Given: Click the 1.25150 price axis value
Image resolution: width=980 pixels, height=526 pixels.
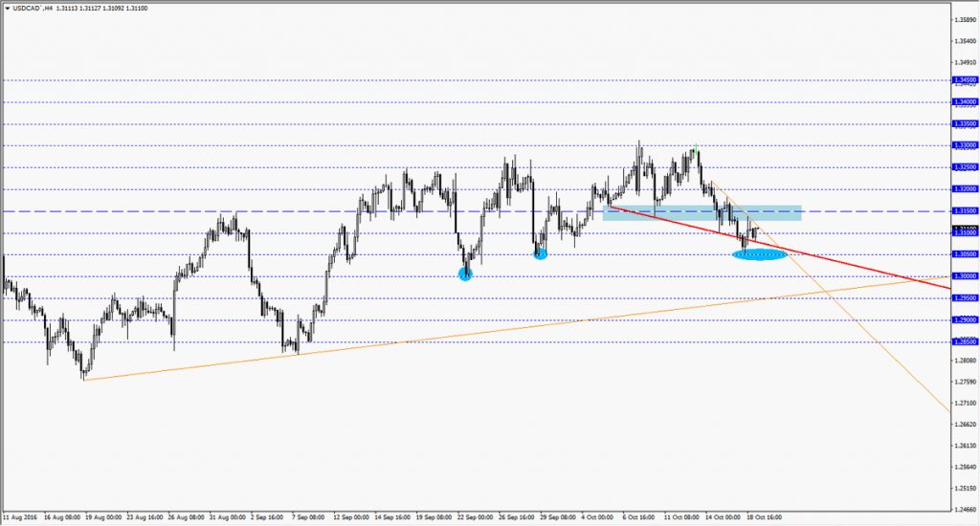Looking at the screenshot, I should tap(965, 489).
